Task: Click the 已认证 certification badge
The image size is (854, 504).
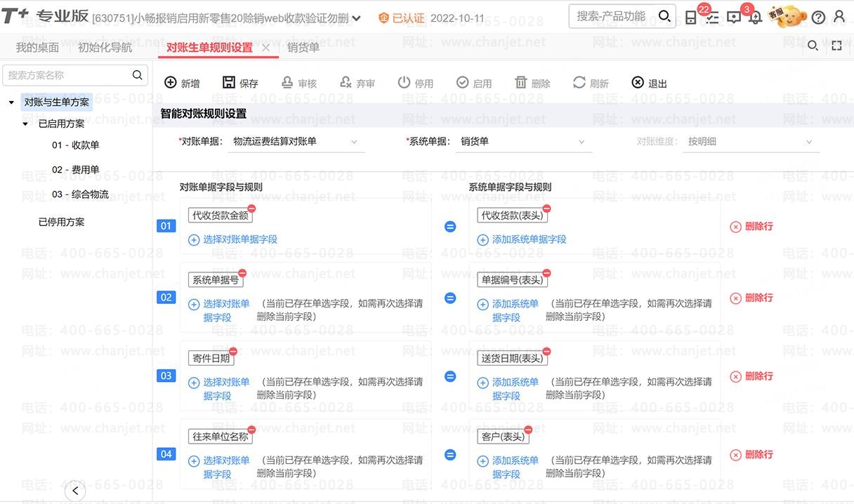Action: [402, 18]
